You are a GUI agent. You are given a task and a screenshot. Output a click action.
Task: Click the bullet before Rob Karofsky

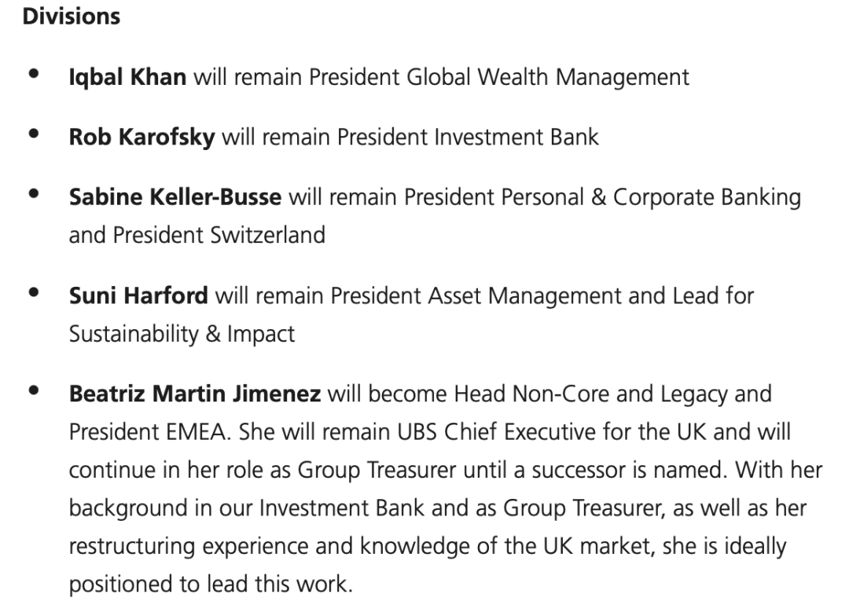coord(34,133)
